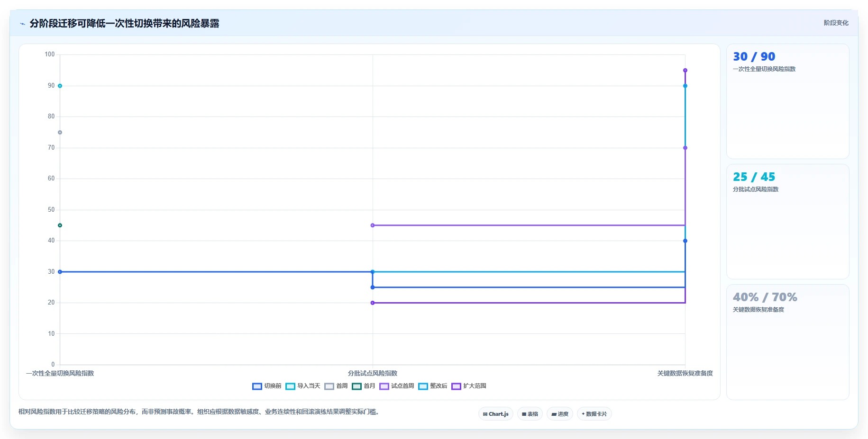Viewport: 868px width, 439px height.
Task: Click the card caption 一次性全量切换风险指数
Action: coord(764,69)
